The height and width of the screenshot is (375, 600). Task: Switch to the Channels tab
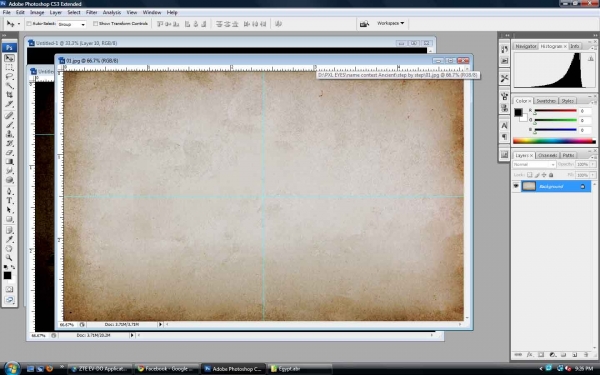click(547, 155)
